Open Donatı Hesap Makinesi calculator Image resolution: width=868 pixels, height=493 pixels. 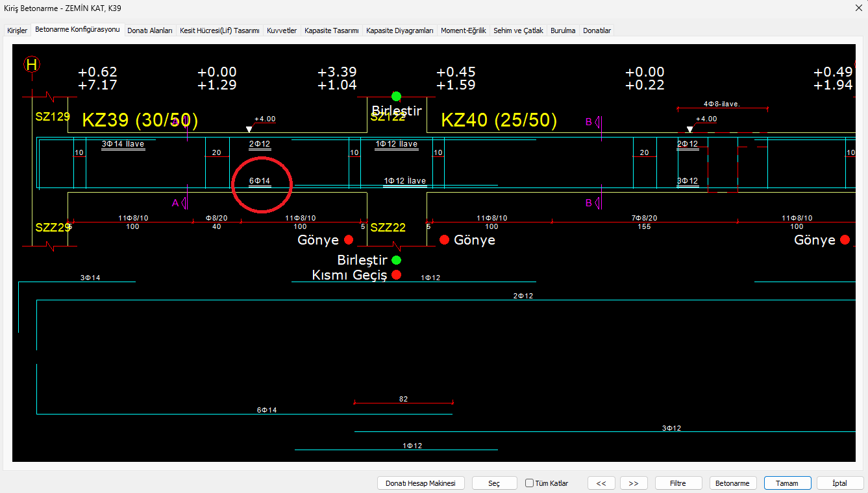[421, 483]
